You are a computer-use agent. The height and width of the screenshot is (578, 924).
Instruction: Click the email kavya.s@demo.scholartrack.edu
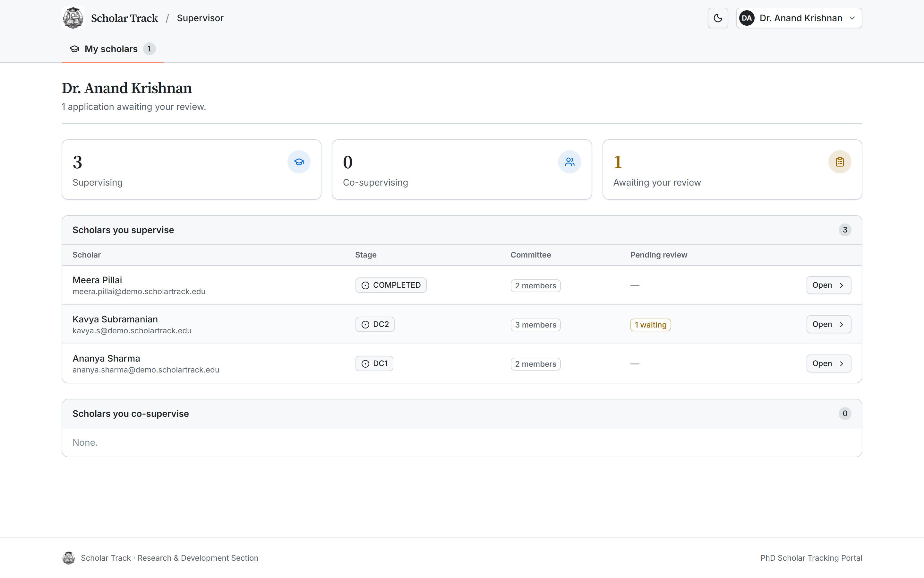[132, 331]
